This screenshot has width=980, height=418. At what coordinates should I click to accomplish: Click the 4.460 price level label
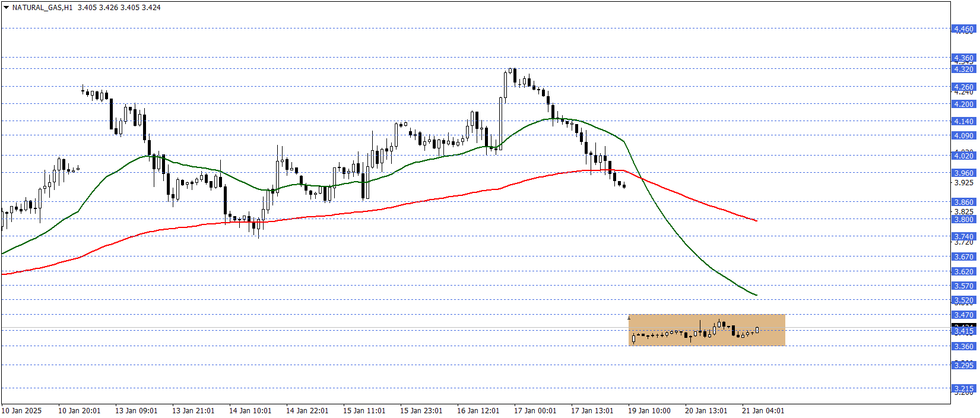[x=963, y=28]
